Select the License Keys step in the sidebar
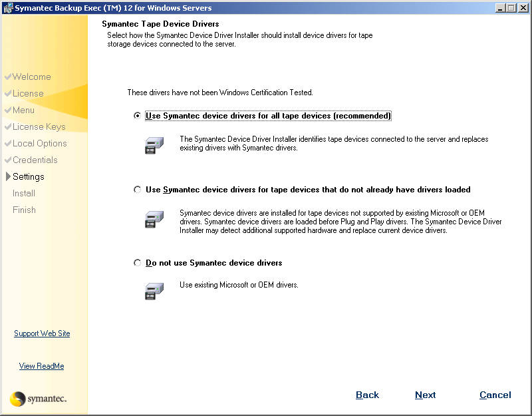This screenshot has height=416, width=532. pos(39,126)
